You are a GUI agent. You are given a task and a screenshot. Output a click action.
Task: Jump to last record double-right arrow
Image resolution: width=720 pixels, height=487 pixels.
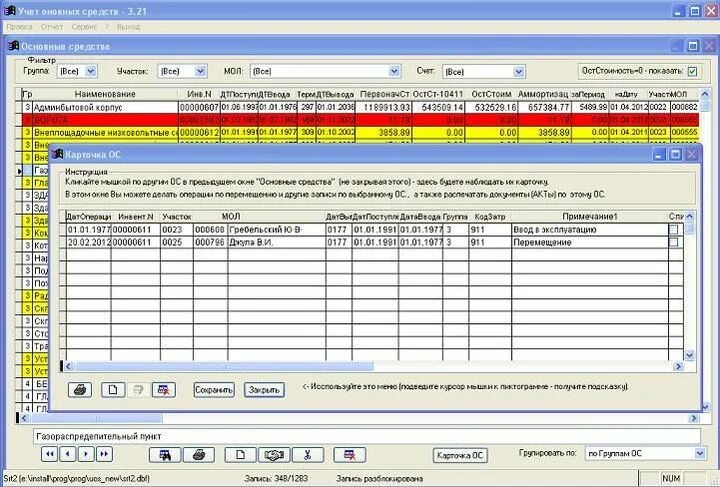click(x=104, y=454)
